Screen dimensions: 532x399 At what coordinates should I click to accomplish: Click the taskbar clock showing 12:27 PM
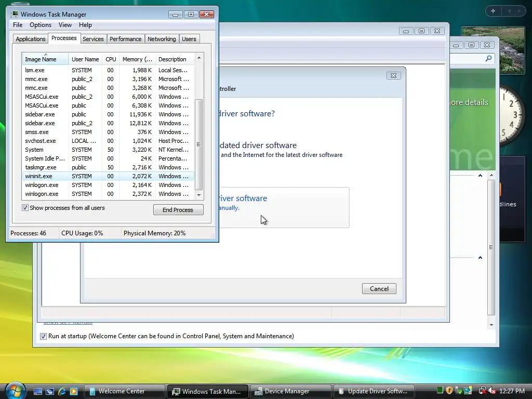512,391
